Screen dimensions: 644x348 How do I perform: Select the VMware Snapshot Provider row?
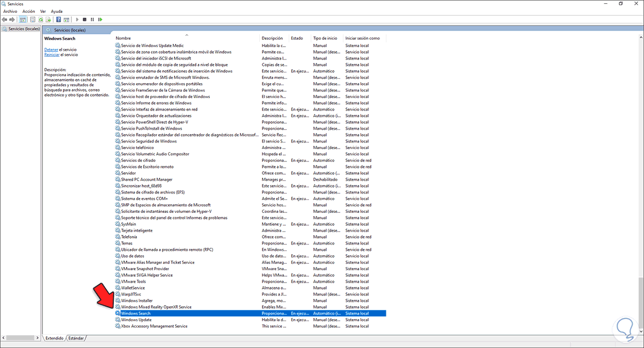tap(250, 269)
